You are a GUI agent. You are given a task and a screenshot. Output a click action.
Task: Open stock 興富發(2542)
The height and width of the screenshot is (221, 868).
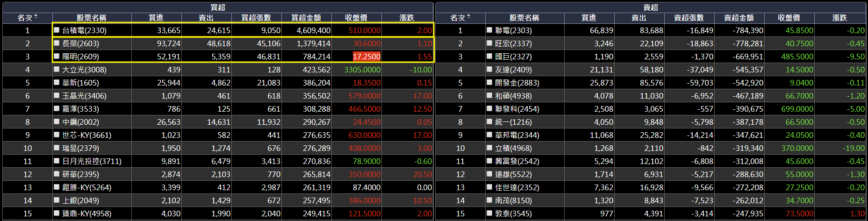517,161
